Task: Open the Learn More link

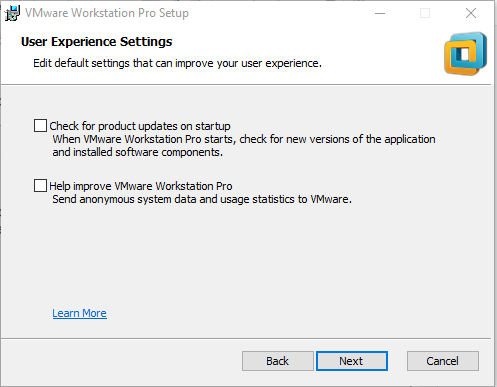Action: tap(79, 313)
